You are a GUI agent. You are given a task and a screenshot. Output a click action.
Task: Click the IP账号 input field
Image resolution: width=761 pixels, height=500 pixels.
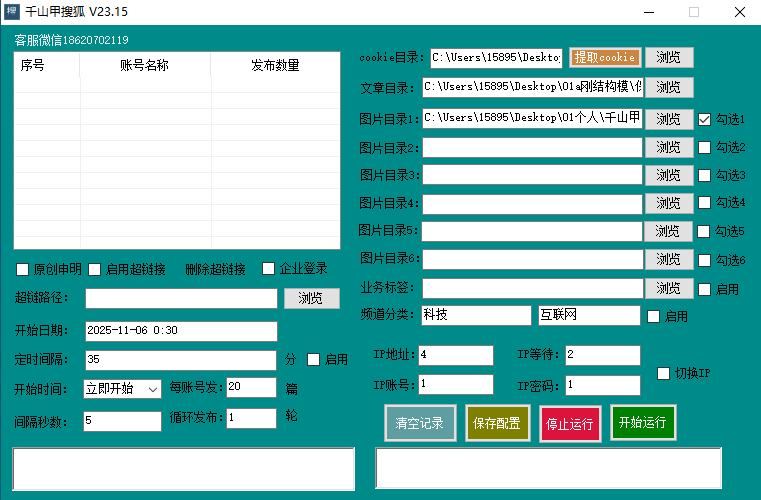(456, 384)
